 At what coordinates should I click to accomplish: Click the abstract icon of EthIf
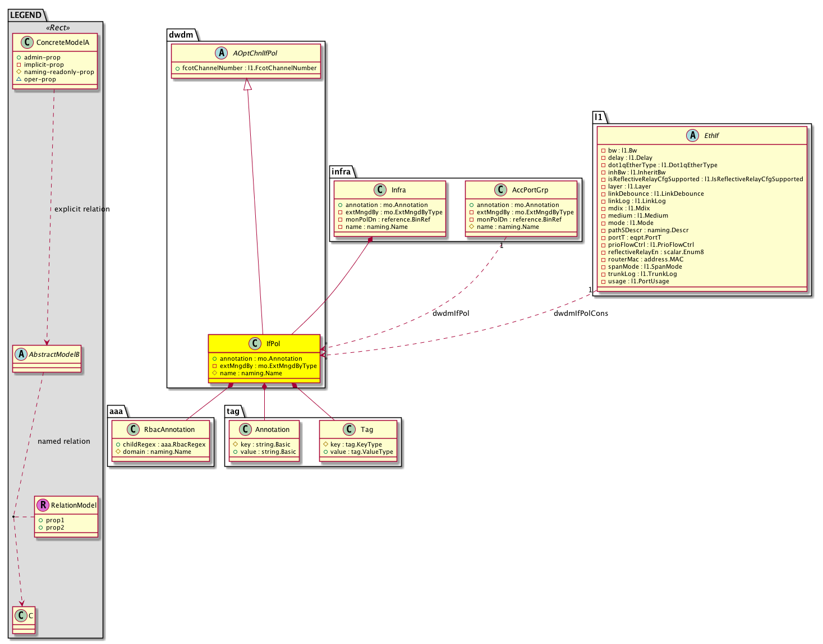[694, 135]
